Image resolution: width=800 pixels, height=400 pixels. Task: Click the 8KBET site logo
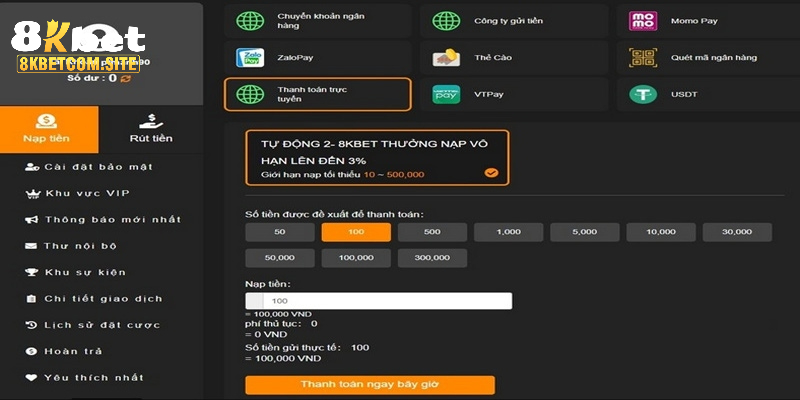[78, 47]
